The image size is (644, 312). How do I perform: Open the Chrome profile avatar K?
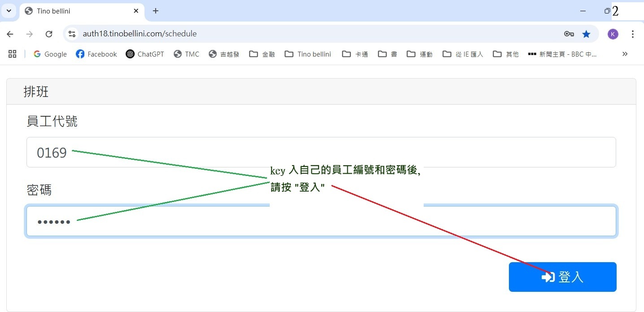[x=613, y=34]
